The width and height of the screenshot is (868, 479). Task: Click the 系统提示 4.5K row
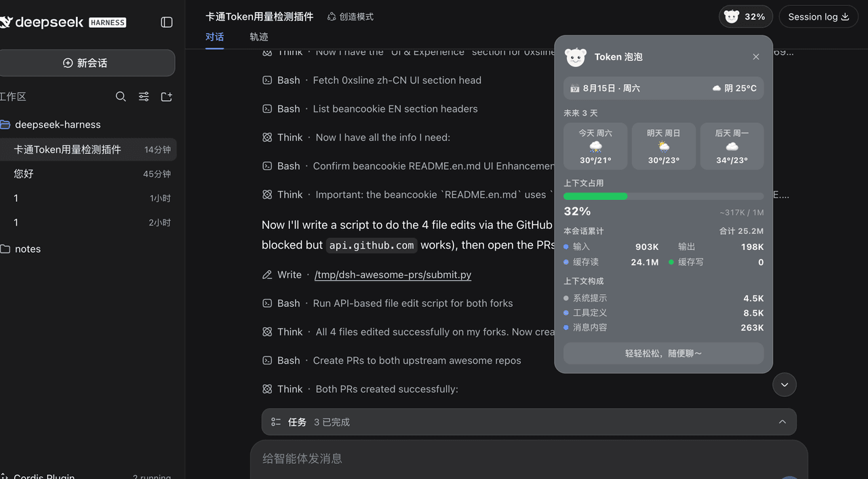point(663,298)
